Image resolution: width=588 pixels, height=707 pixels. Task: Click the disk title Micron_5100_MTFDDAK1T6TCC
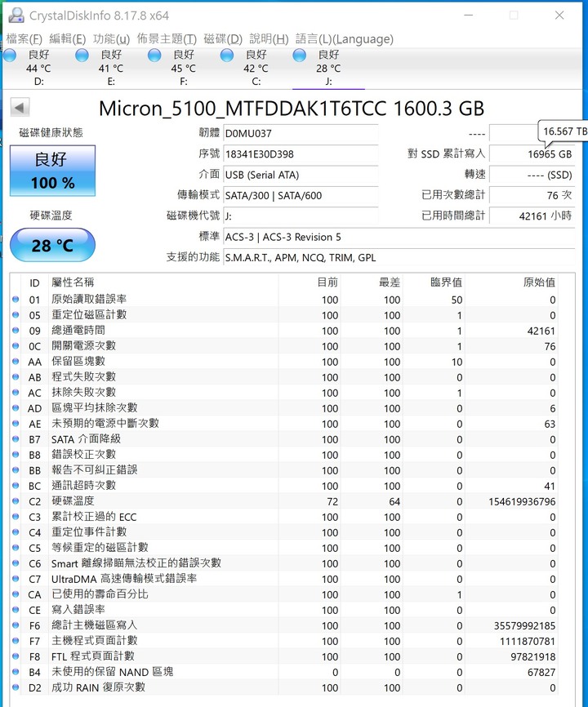(x=292, y=109)
